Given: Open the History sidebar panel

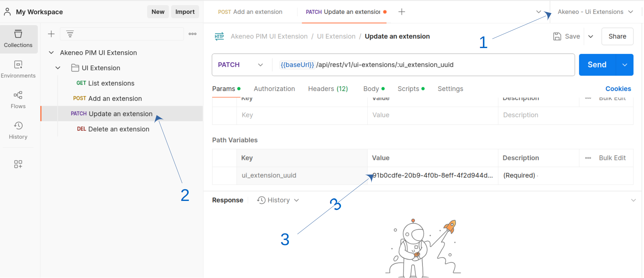Looking at the screenshot, I should 18,131.
